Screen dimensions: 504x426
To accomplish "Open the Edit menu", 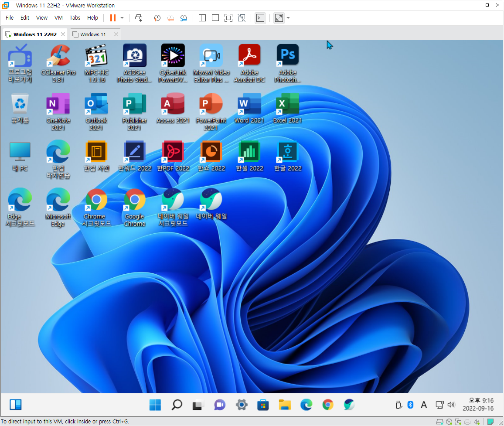I will (x=25, y=18).
